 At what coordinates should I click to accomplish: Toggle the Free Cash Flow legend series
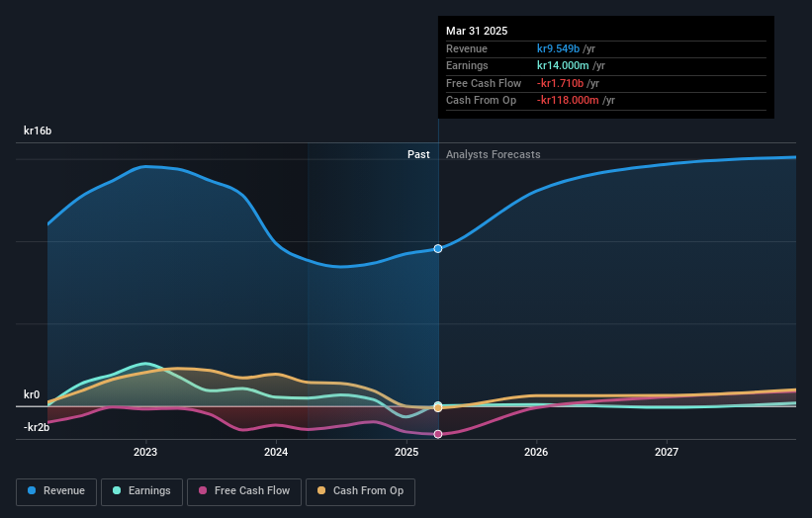(244, 491)
